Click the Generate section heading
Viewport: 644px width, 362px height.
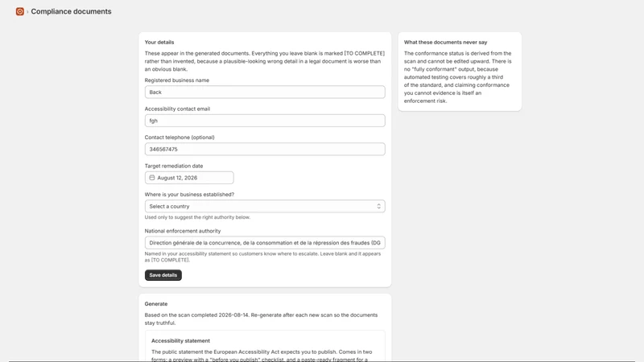(x=156, y=304)
